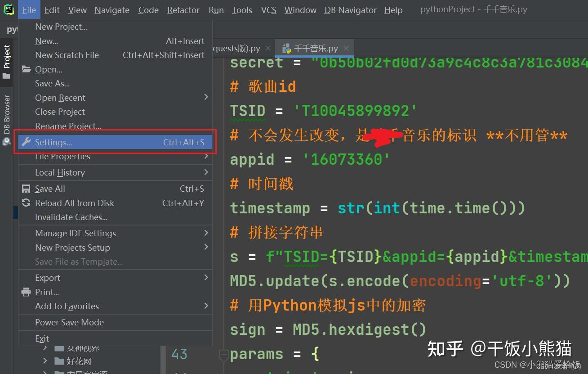Open the Project tool window tab

(x=6, y=62)
